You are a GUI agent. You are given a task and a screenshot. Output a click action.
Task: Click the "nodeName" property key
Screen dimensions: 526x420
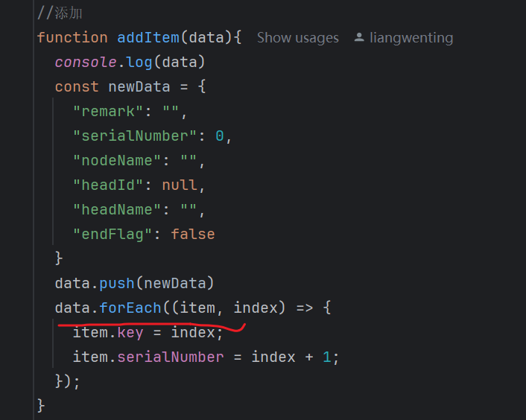tap(117, 161)
